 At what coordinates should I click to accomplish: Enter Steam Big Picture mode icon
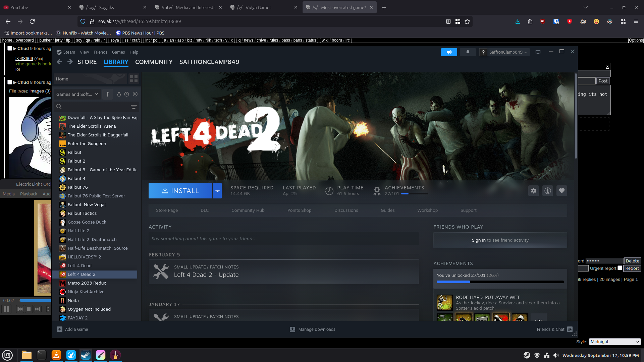[538, 52]
